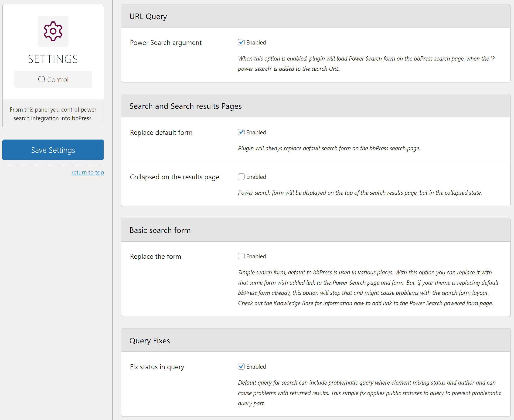Uncheck Replace default form option
The height and width of the screenshot is (420, 514).
[x=241, y=132]
